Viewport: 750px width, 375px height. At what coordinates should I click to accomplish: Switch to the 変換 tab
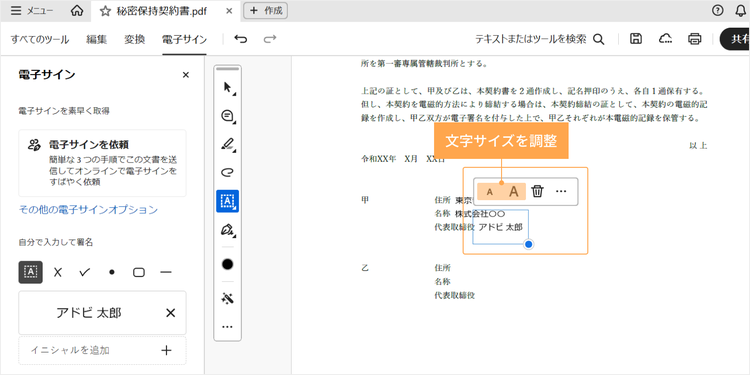[134, 40]
